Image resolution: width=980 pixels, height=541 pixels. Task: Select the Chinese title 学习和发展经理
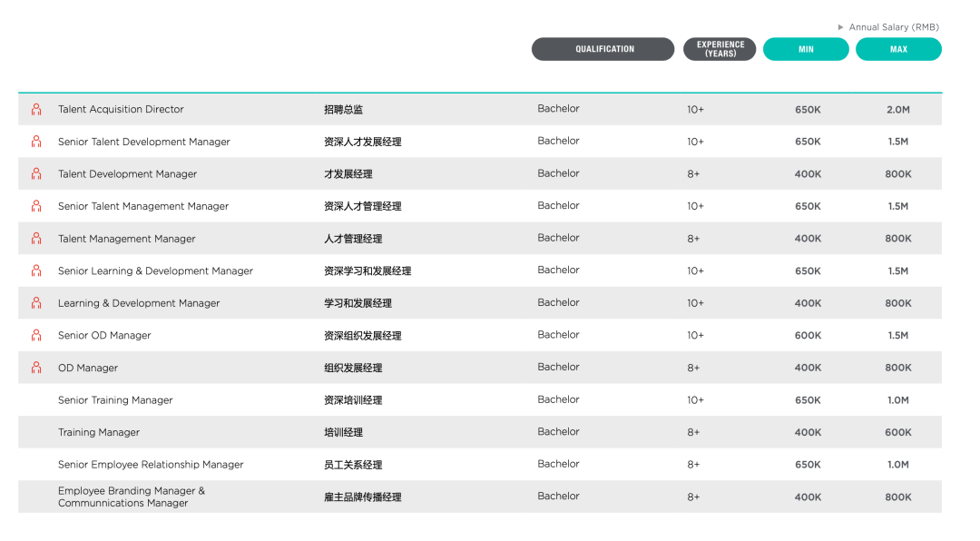pyautogui.click(x=358, y=303)
